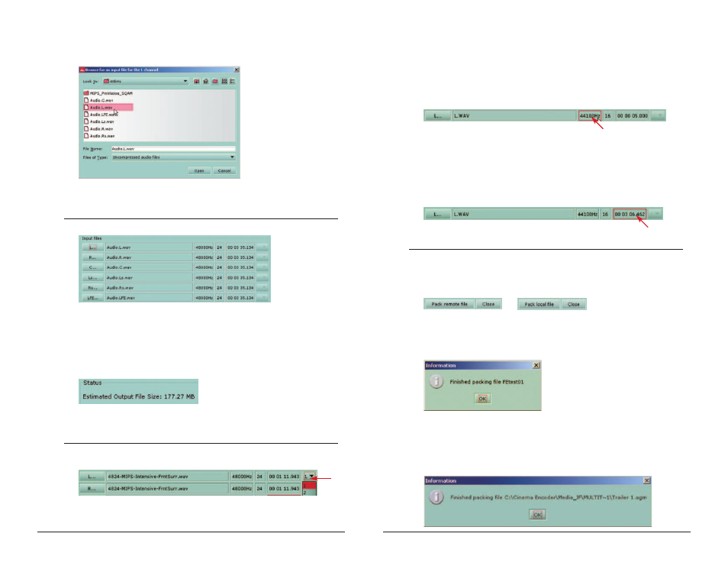Click the Audio.L.wav filename field in Input files
This screenshot has width=728, height=569.
(x=149, y=247)
